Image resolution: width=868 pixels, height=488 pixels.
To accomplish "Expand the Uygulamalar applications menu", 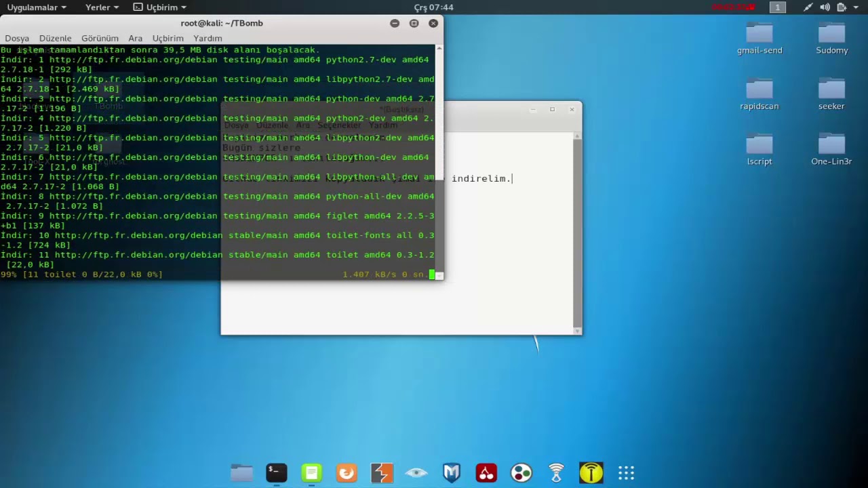I will 37,7.
